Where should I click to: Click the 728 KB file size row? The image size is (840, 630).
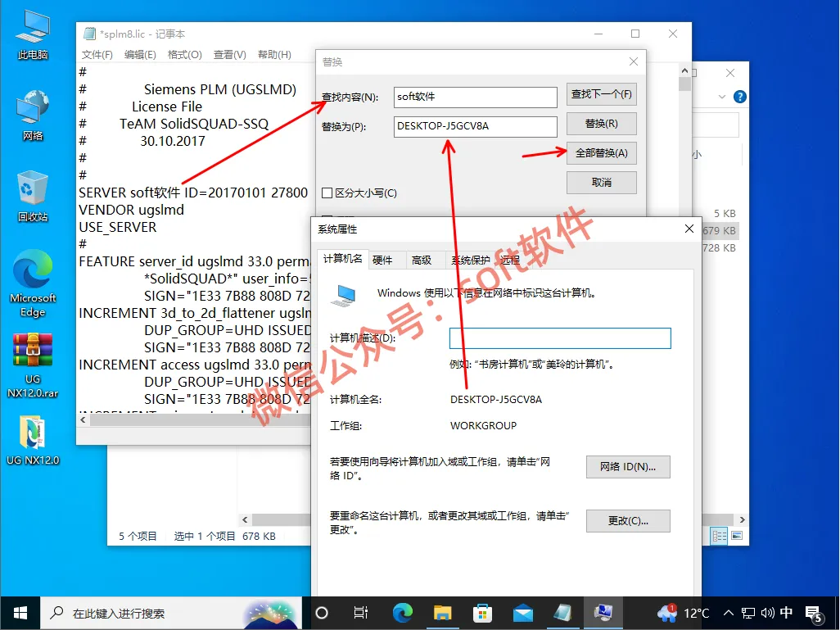pyautogui.click(x=719, y=247)
